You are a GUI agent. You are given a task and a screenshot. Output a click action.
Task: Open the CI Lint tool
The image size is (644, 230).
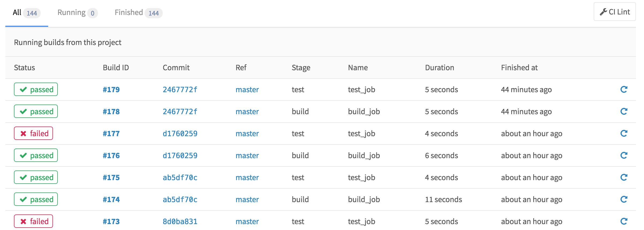click(615, 12)
